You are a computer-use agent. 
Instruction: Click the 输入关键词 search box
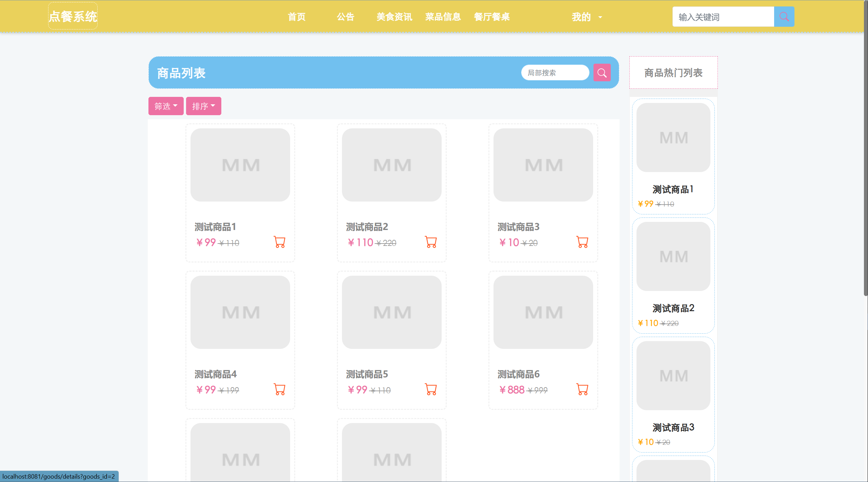pyautogui.click(x=723, y=17)
